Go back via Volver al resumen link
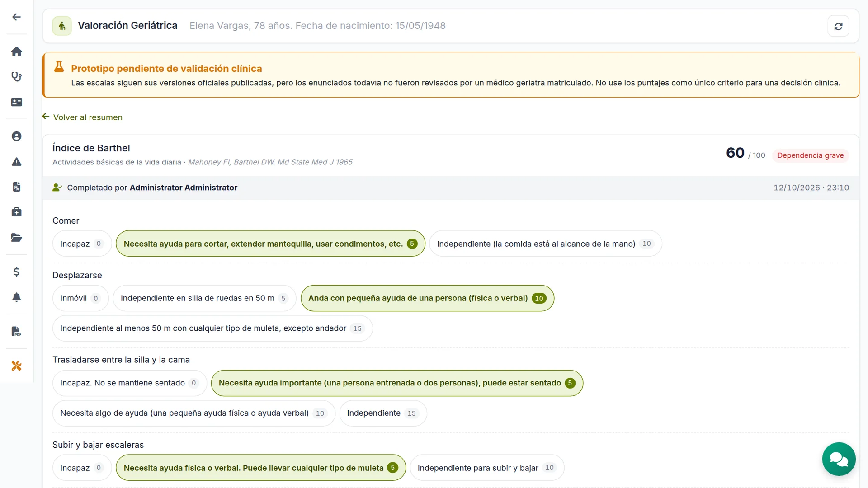The width and height of the screenshot is (868, 488). click(x=83, y=117)
